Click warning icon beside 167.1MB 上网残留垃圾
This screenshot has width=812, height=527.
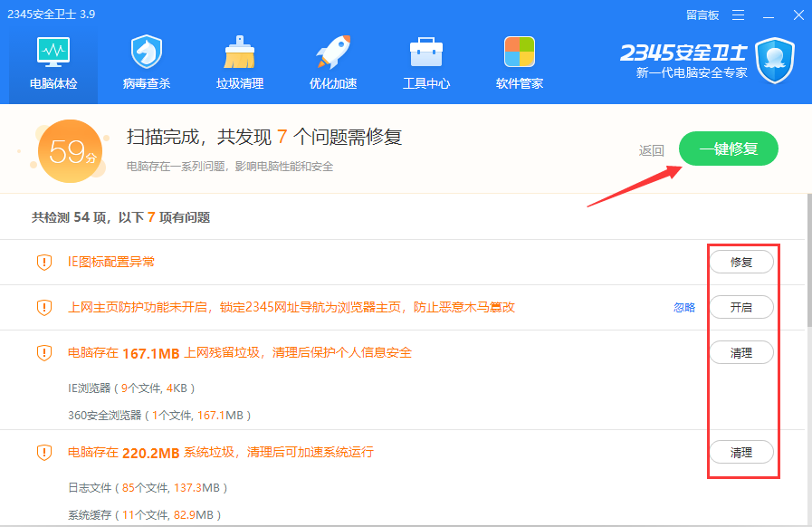click(x=44, y=353)
